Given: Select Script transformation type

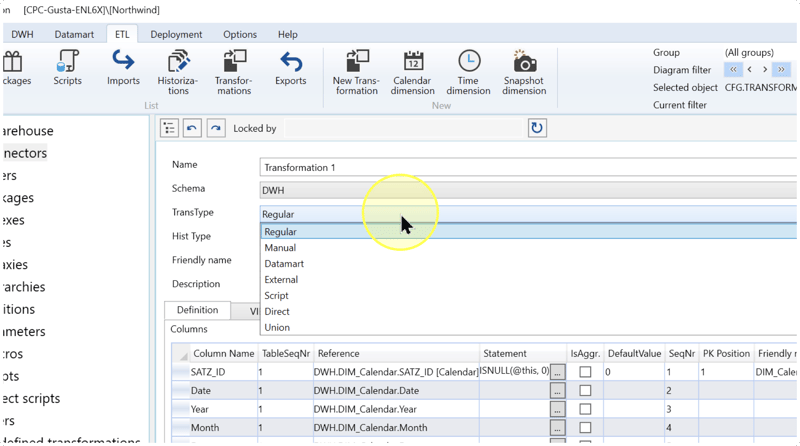Looking at the screenshot, I should click(x=529, y=295).
